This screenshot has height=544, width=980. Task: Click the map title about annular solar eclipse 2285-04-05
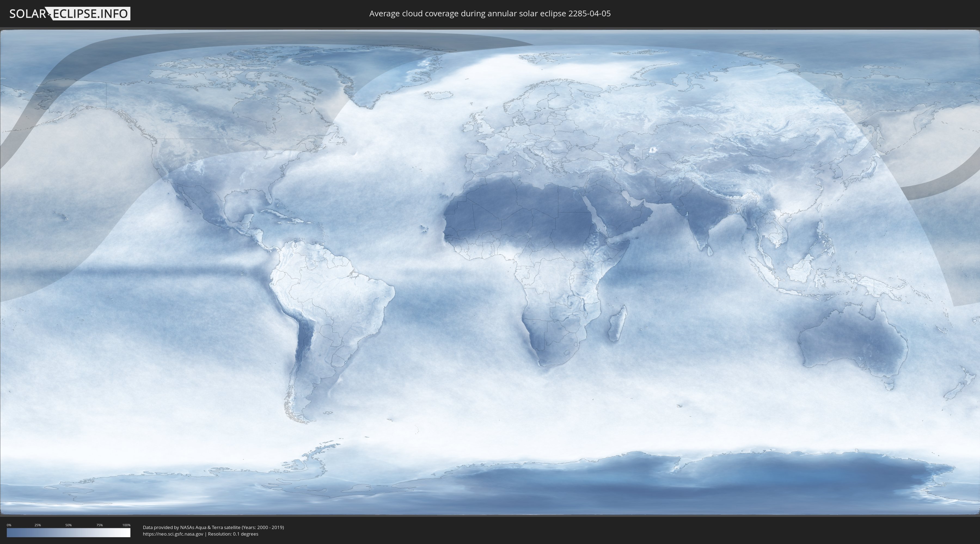[x=490, y=14]
